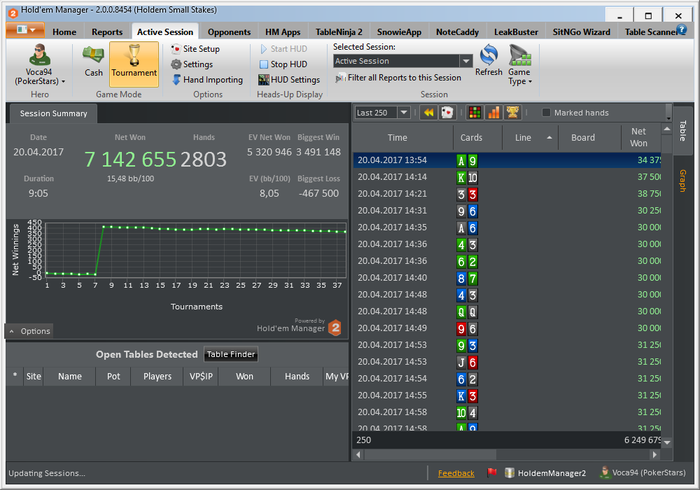Sort hands by Net Won column
Viewport: 700px width, 490px height.
coord(641,137)
